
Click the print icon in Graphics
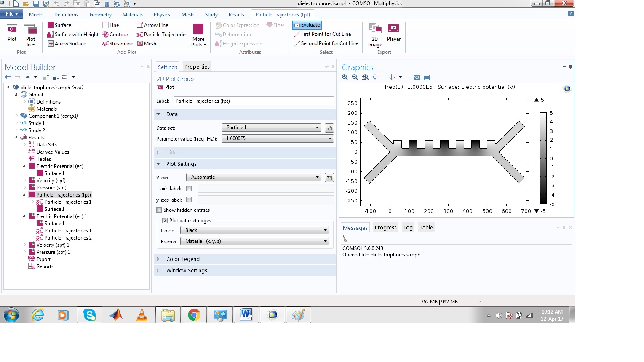pyautogui.click(x=427, y=77)
